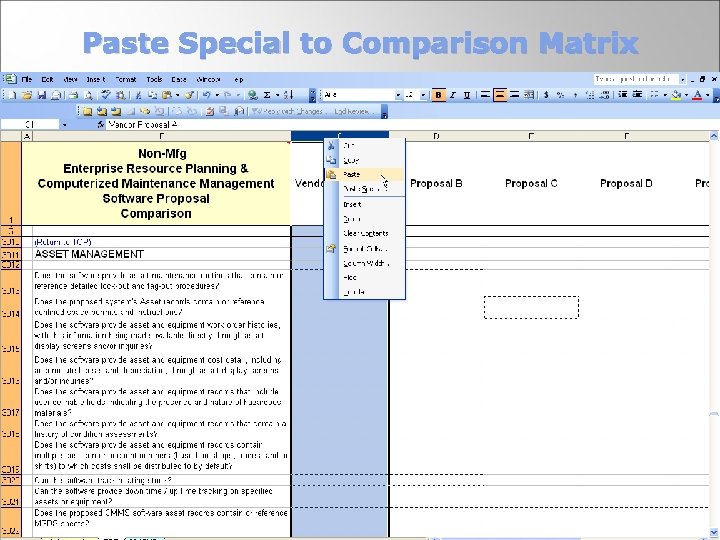Image resolution: width=720 pixels, height=540 pixels.
Task: Select Align Left toolbar button
Action: coord(485,95)
